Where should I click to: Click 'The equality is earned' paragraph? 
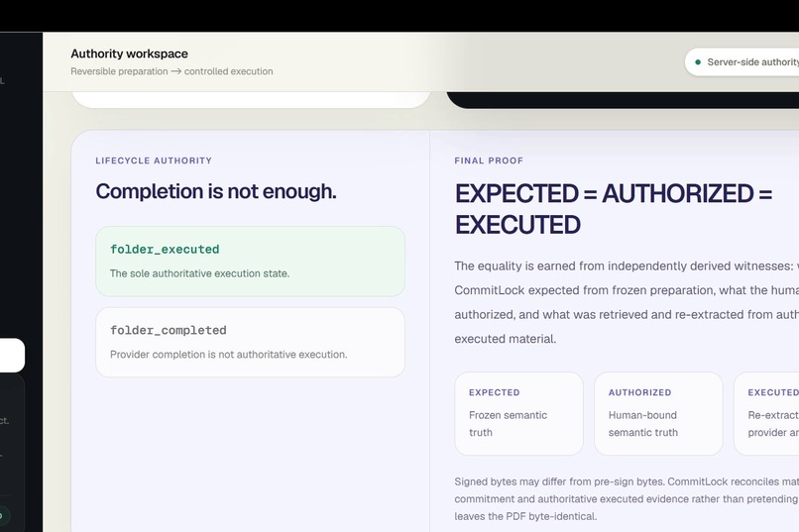(627, 302)
